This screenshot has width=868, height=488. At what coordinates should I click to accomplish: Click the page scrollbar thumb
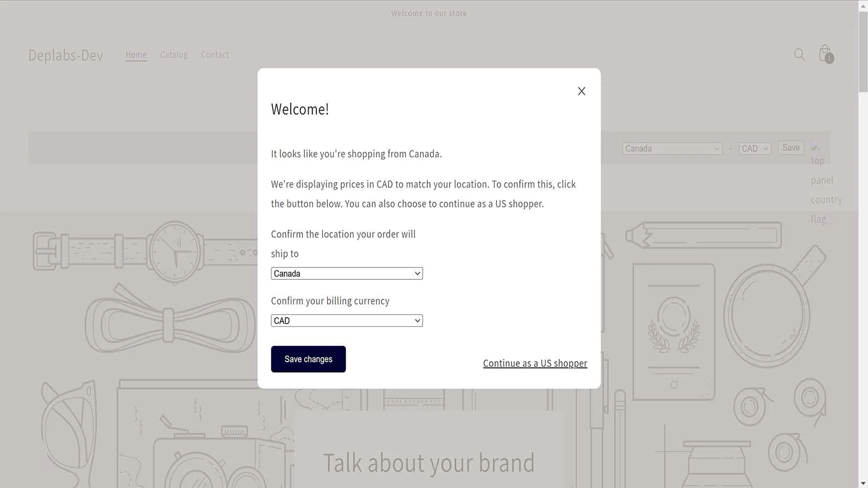pos(863,52)
